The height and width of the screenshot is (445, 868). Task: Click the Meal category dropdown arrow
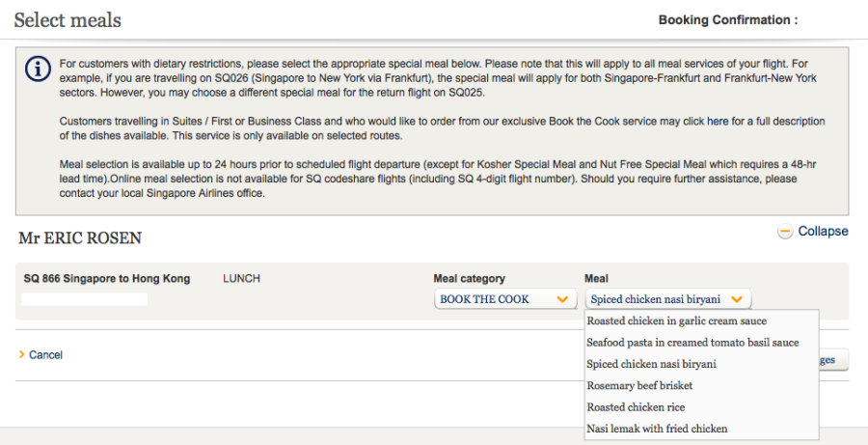pos(563,299)
